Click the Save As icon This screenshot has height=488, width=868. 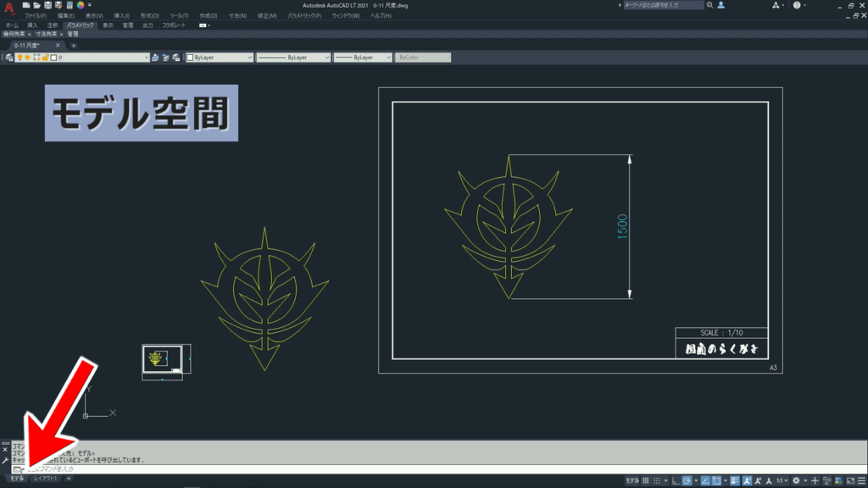click(58, 5)
